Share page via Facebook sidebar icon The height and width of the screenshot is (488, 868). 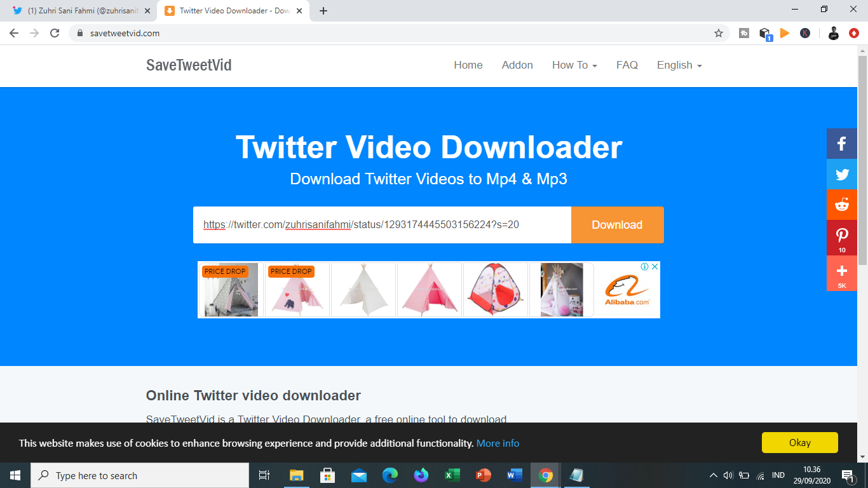tap(842, 144)
